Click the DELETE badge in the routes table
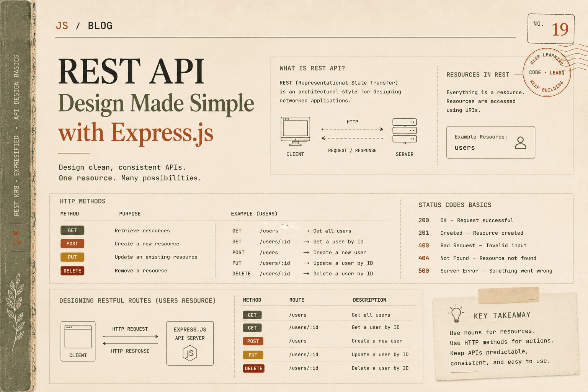 (254, 369)
